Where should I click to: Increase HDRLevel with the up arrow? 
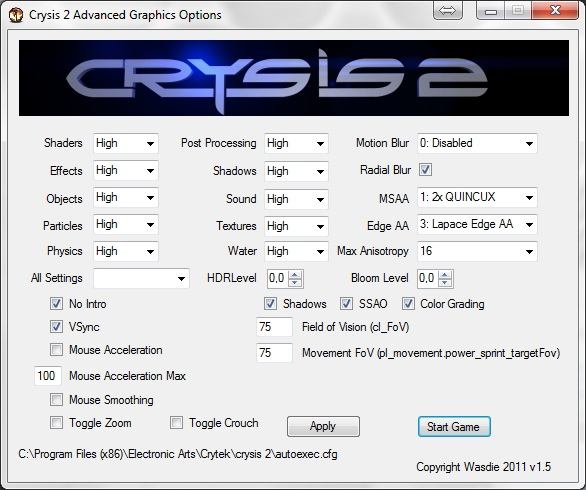295,275
